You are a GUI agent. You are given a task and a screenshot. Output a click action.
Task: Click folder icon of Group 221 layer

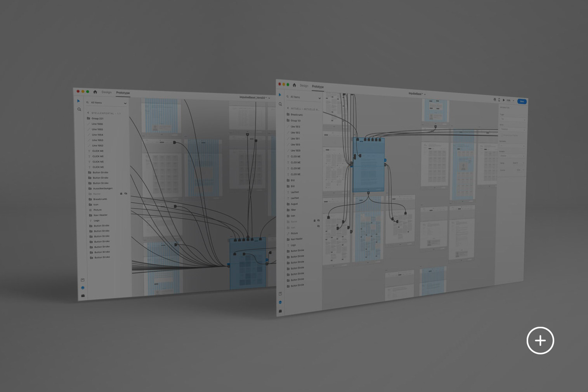coord(88,118)
